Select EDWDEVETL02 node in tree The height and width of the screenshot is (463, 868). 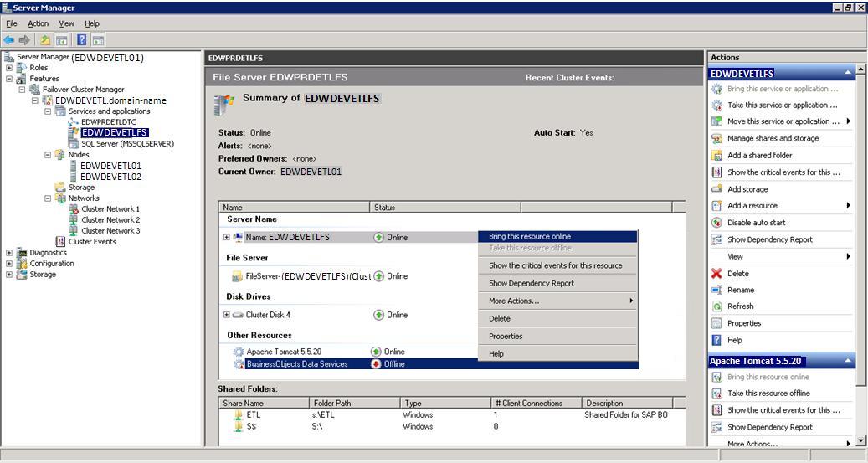110,177
